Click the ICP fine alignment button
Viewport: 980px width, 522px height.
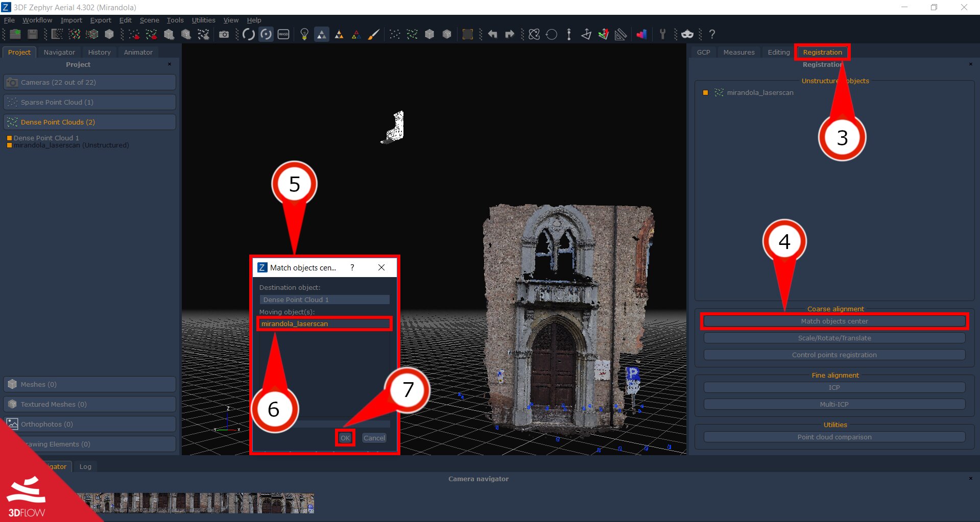(834, 387)
